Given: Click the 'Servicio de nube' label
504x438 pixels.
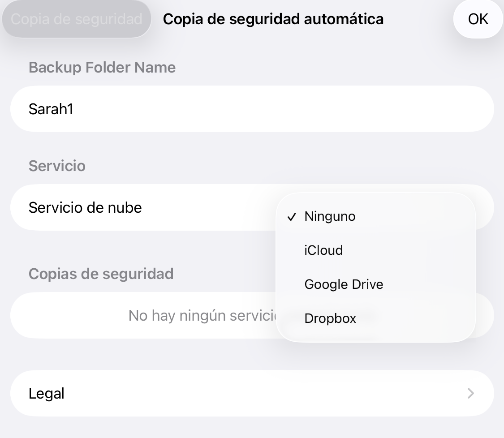Looking at the screenshot, I should (85, 208).
